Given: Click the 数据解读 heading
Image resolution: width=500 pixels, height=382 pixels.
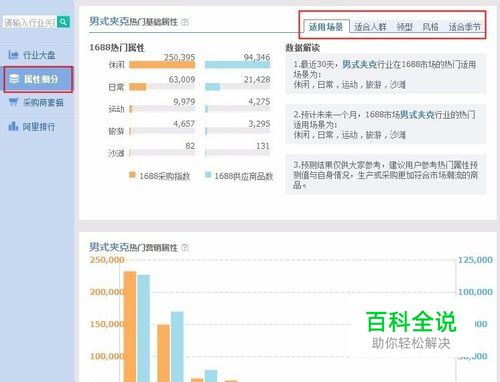Looking at the screenshot, I should (302, 48).
